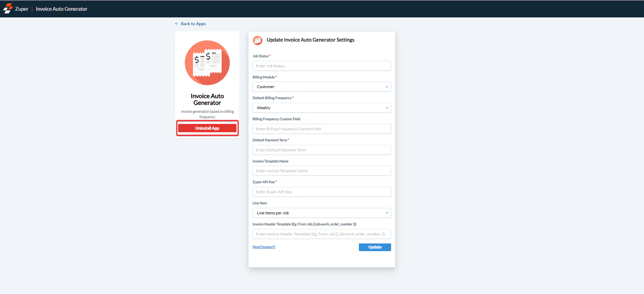Click the Zuper brand name in header

tap(22, 9)
